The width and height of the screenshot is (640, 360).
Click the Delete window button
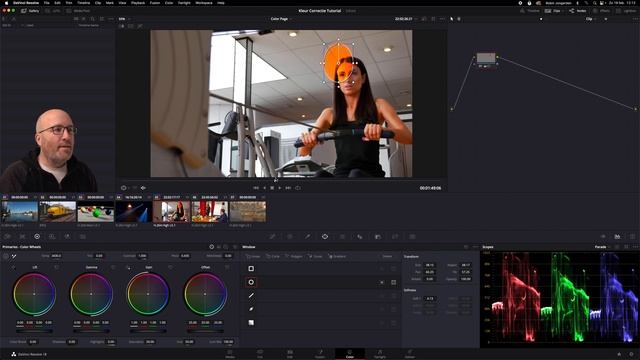[387, 256]
